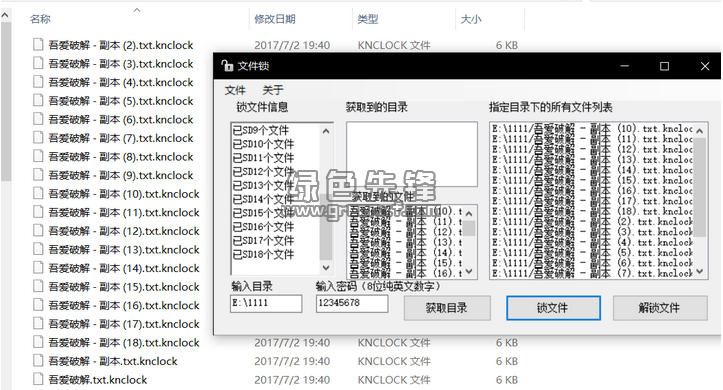Image resolution: width=723 pixels, height=390 pixels.
Task: Select file icon of 吾爱破解 - 副本 (2).txt.knclock
Action: [38, 45]
